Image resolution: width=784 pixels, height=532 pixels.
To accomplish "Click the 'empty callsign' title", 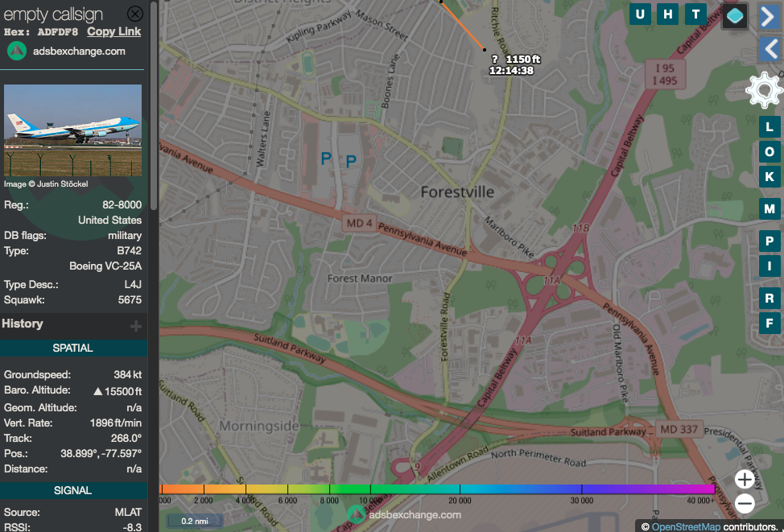I will pyautogui.click(x=53, y=14).
